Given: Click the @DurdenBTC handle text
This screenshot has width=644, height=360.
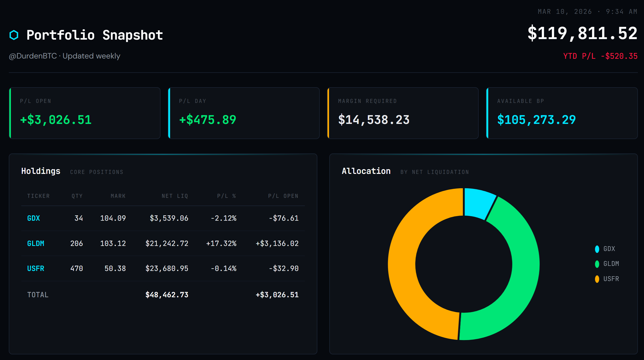Looking at the screenshot, I should 33,56.
